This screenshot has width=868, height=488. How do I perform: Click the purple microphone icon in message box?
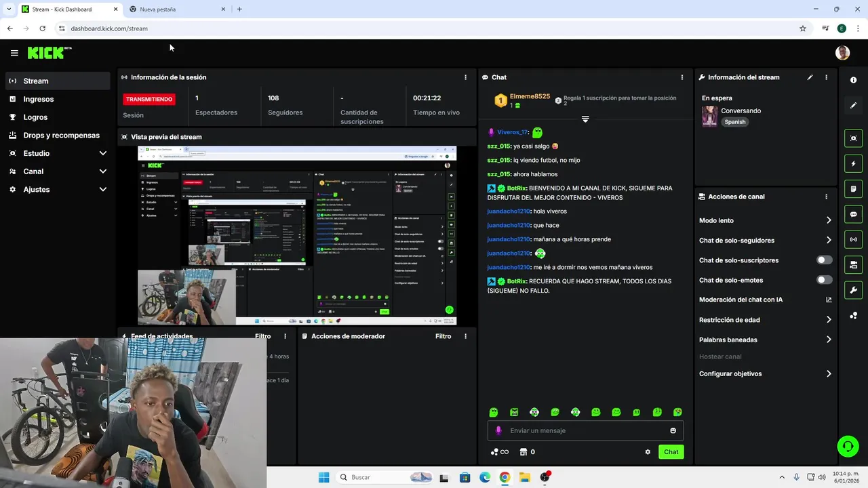tap(498, 430)
